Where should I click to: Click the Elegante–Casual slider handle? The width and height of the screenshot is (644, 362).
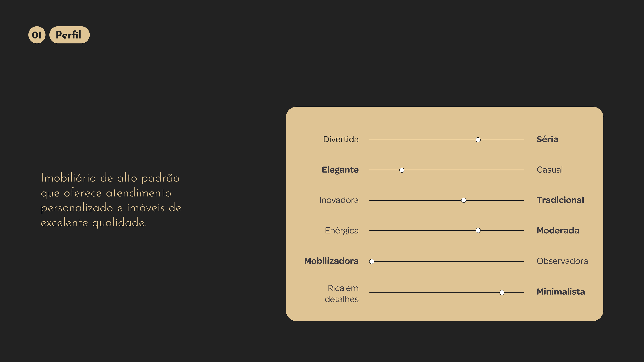402,170
